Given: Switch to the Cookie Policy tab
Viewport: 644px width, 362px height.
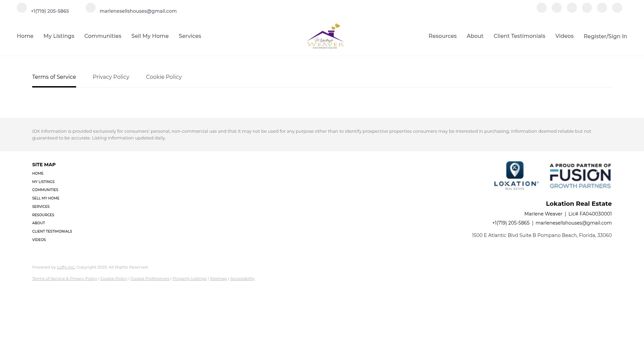Looking at the screenshot, I should pos(164,77).
